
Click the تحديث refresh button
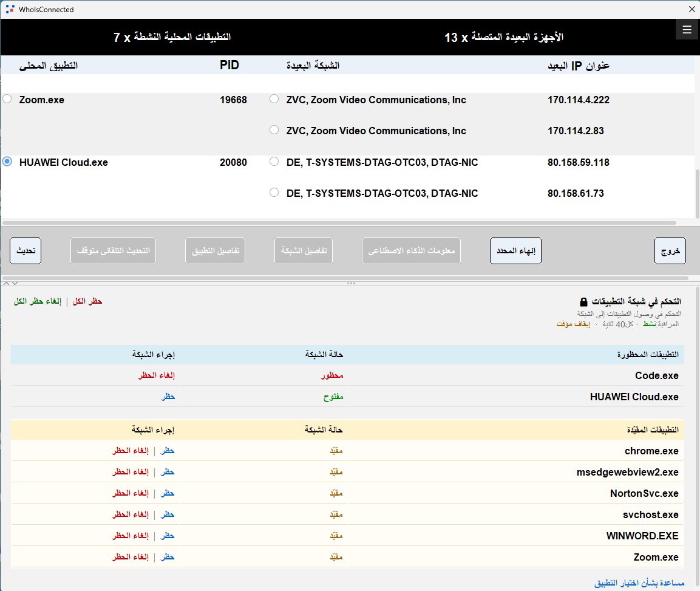(x=25, y=251)
